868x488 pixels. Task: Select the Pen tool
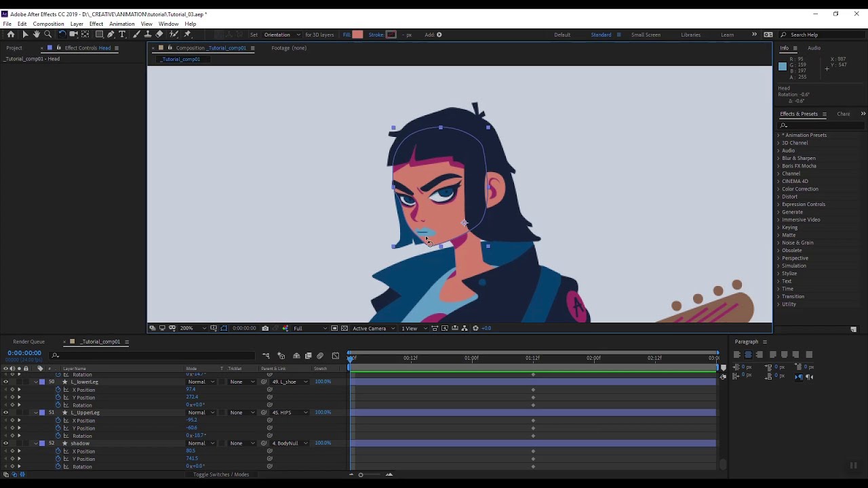point(111,34)
